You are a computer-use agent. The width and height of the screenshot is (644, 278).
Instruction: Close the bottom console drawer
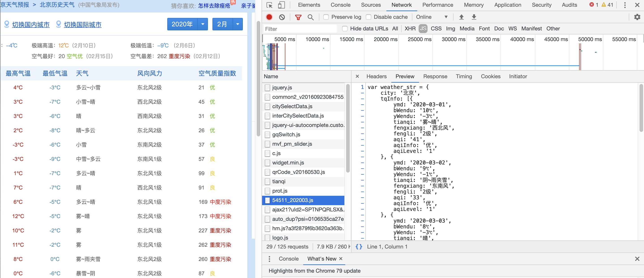(637, 259)
